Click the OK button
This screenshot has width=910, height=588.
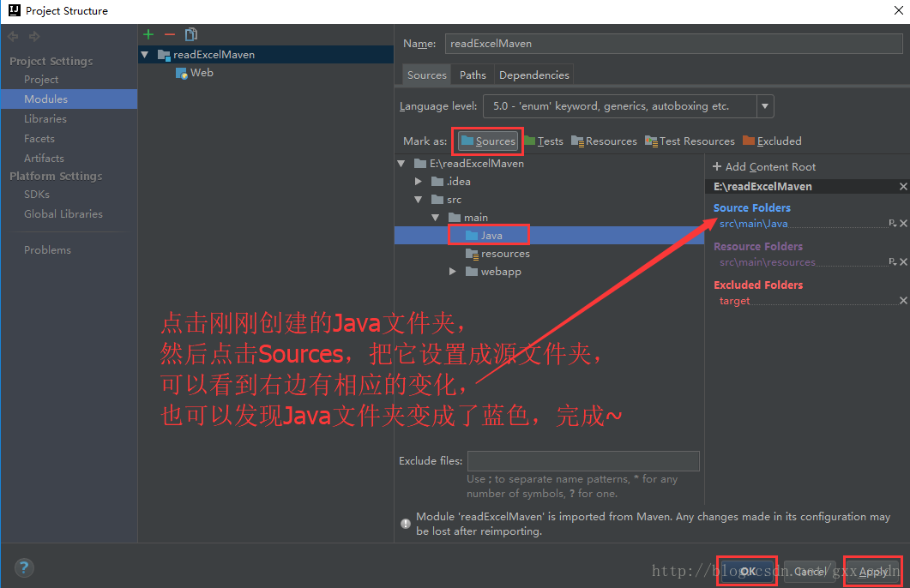748,571
